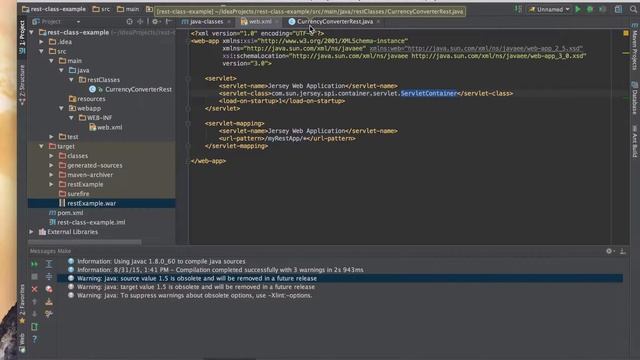640x360 pixels.
Task: Start debugging with the green bug icon
Action: pos(590,9)
